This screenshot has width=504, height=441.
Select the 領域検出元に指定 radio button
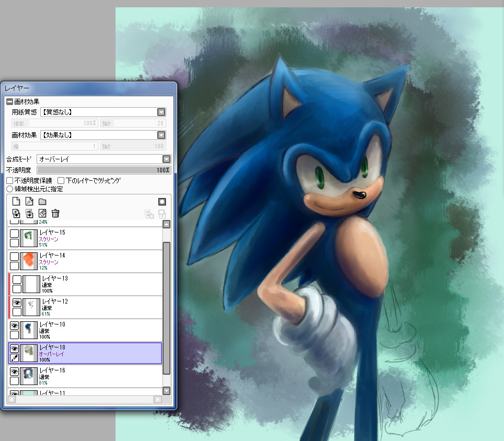coord(9,189)
